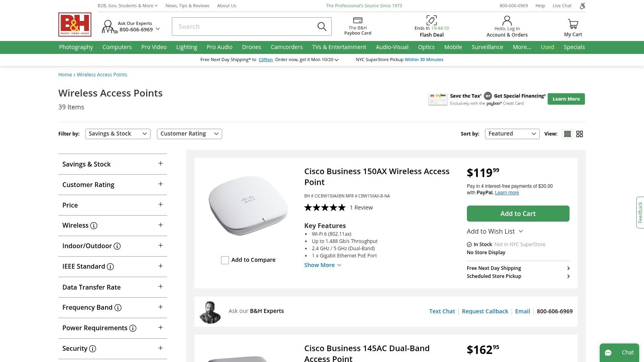This screenshot has height=362, width=644.
Task: Add Cisco 150AX to cart
Action: (x=518, y=214)
